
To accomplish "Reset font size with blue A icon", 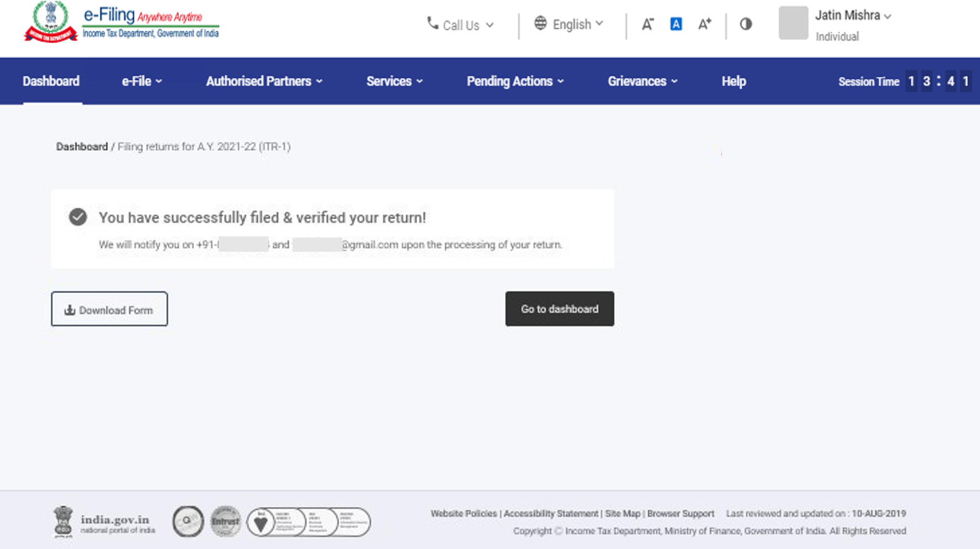I will point(676,24).
